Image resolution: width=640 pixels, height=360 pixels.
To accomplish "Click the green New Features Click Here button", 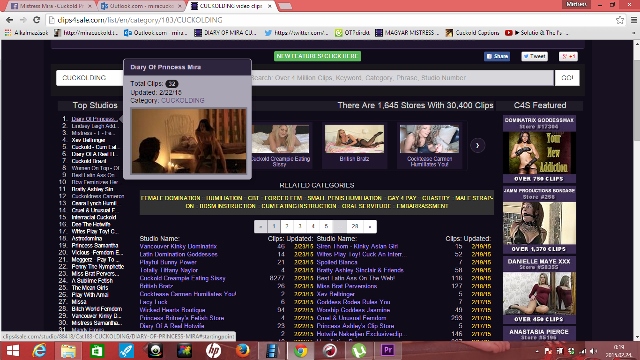I will tap(318, 56).
